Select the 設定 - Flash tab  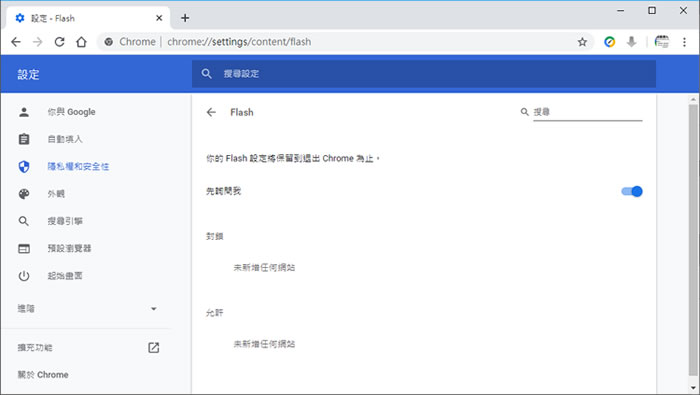[88, 18]
